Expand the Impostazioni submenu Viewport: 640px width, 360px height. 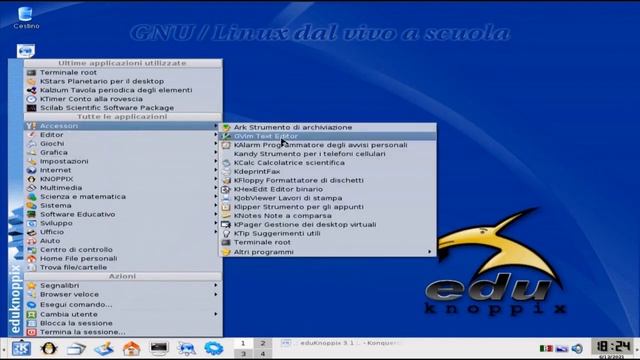(123, 162)
